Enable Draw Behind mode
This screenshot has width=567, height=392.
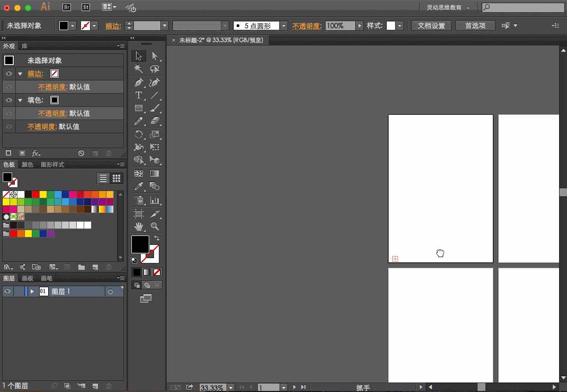(147, 285)
